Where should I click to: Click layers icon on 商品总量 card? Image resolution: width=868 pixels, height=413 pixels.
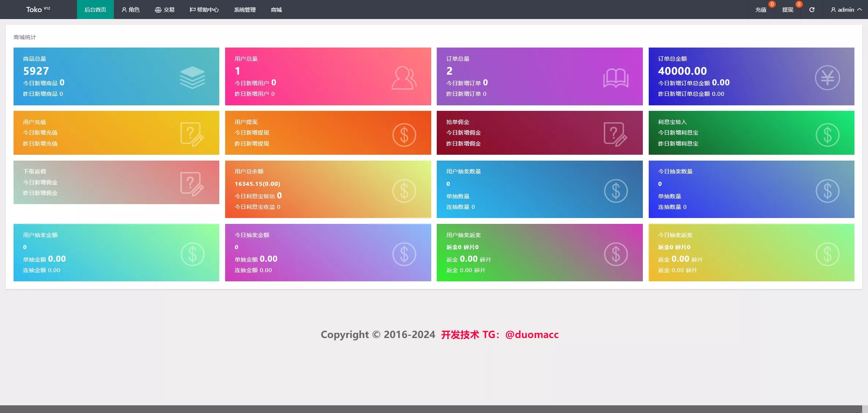click(192, 78)
